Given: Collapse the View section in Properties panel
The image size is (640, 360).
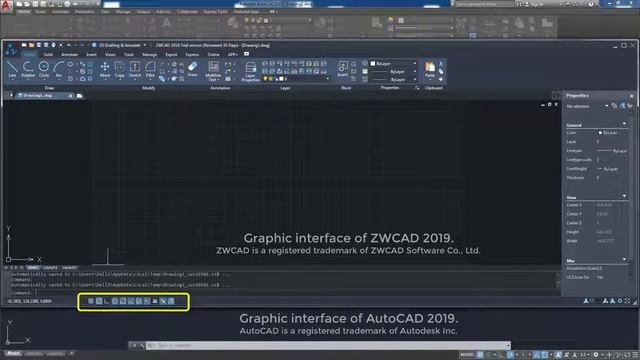Looking at the screenshot, I should [624, 196].
